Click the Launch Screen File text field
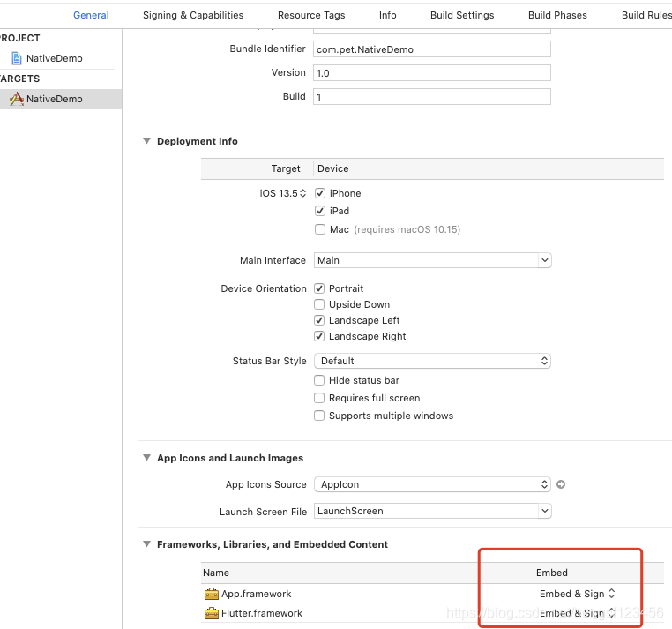Screen dimensions: 672x629 (427, 511)
